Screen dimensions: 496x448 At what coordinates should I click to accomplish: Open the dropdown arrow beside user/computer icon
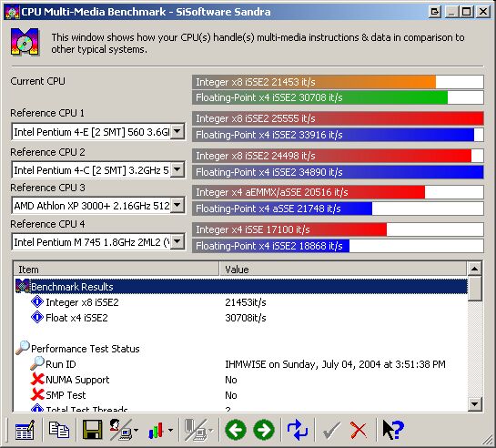pyautogui.click(x=136, y=430)
